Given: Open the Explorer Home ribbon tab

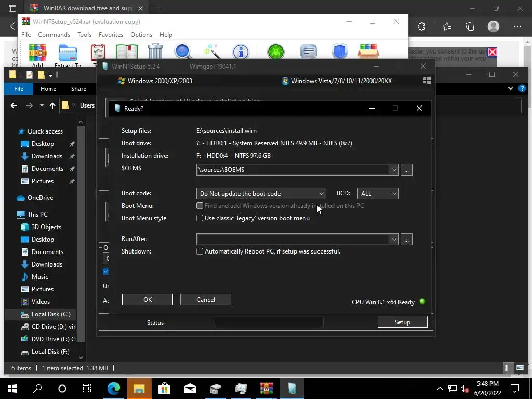Looking at the screenshot, I should click(48, 89).
